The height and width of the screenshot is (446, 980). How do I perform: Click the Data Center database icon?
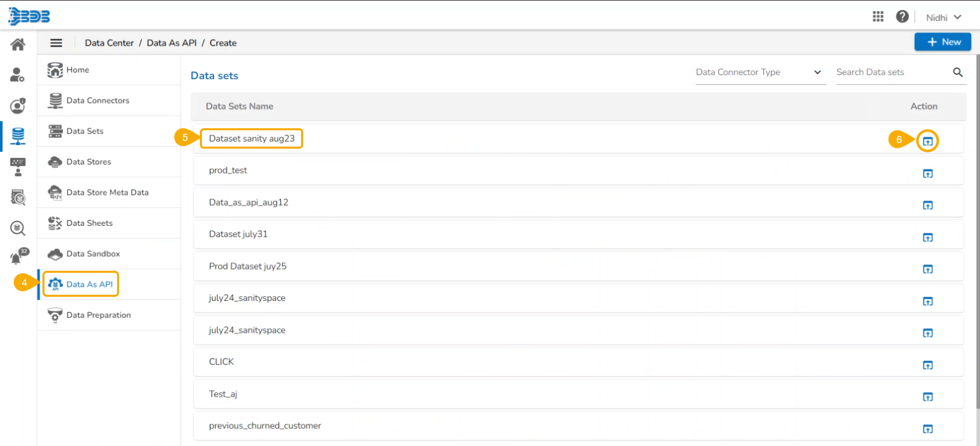pyautogui.click(x=18, y=136)
